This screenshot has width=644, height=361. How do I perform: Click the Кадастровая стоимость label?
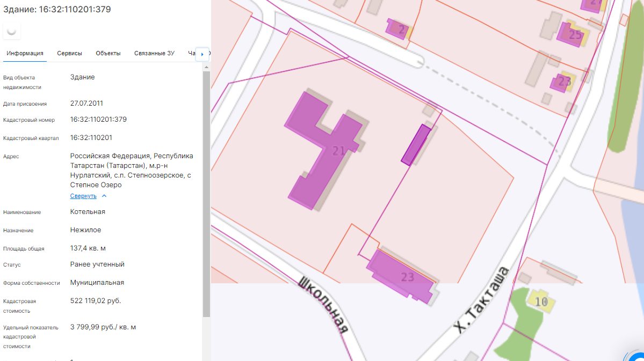tap(20, 306)
